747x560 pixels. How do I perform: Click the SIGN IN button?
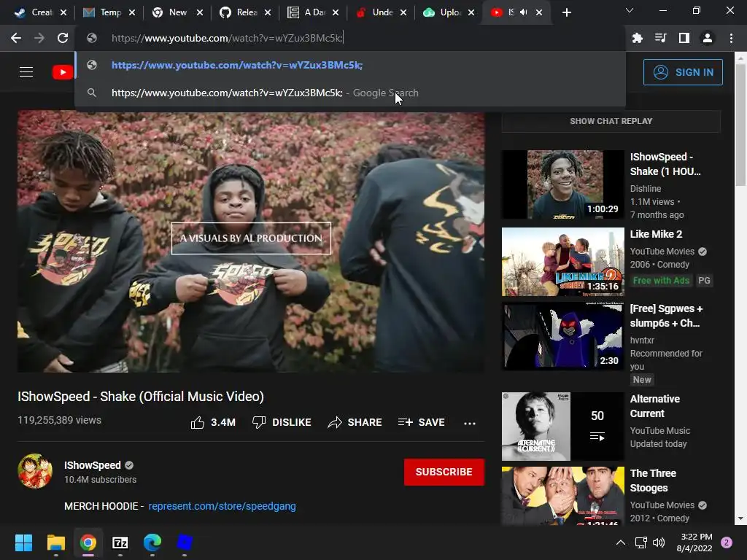click(x=683, y=72)
